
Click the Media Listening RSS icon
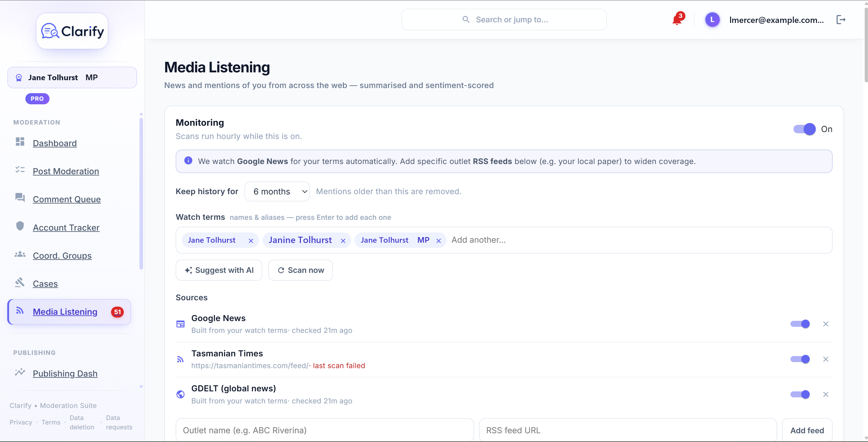click(20, 310)
